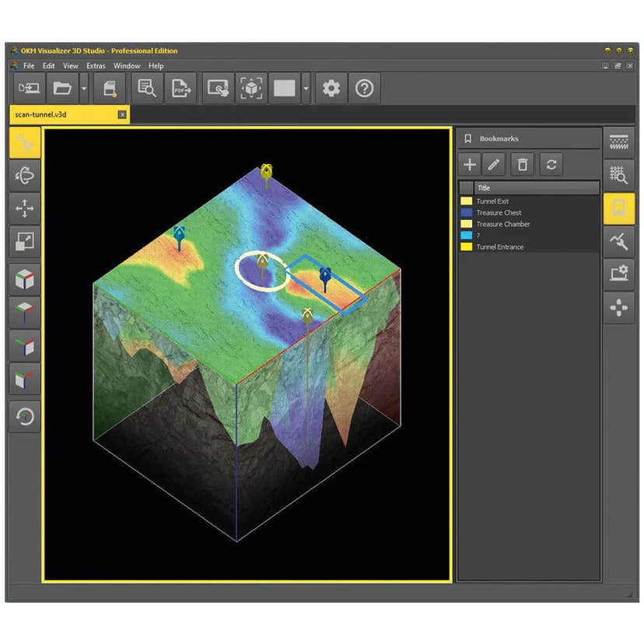Screen dimensions: 644x644
Task: Export the scan as PDF
Action: tap(181, 88)
